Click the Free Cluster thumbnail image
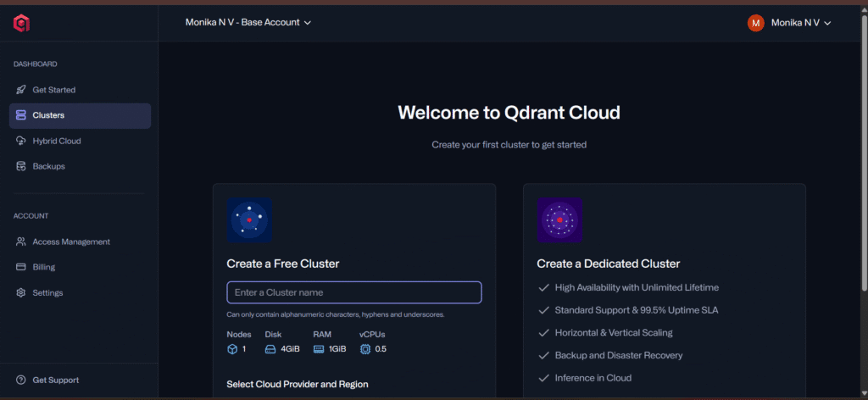This screenshot has height=400, width=868. click(249, 220)
